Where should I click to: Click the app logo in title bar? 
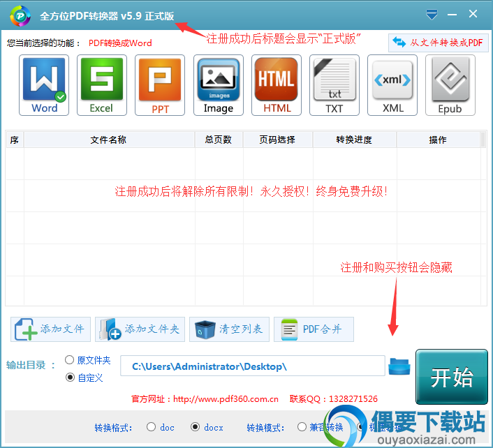[x=20, y=16]
